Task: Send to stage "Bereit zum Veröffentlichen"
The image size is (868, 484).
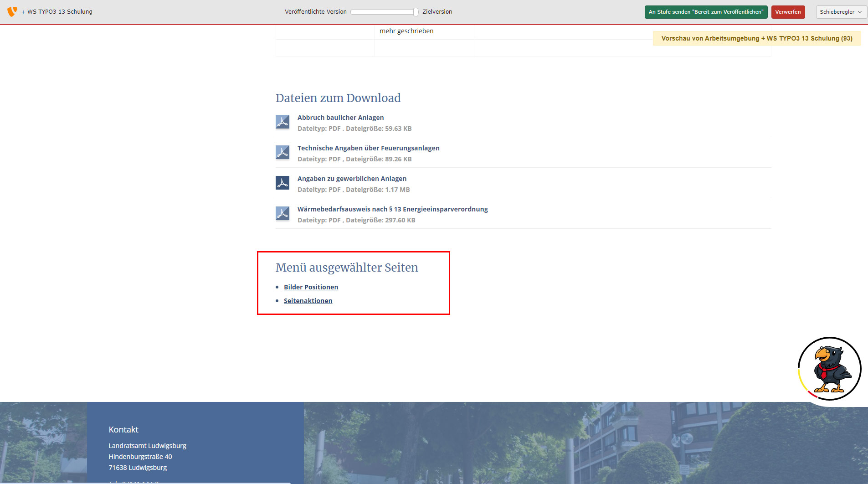Action: [x=706, y=12]
